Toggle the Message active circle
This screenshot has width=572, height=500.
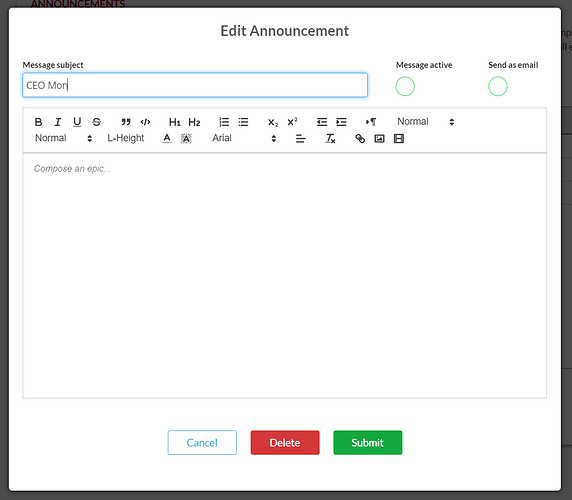(x=405, y=86)
